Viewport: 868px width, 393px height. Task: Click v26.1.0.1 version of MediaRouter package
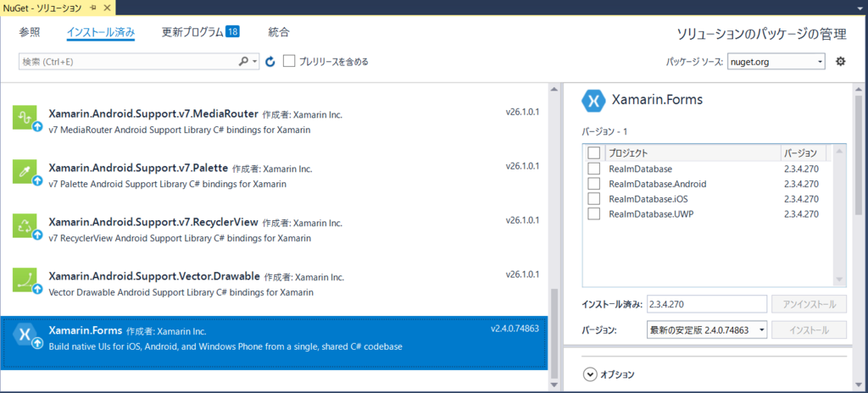click(x=522, y=112)
